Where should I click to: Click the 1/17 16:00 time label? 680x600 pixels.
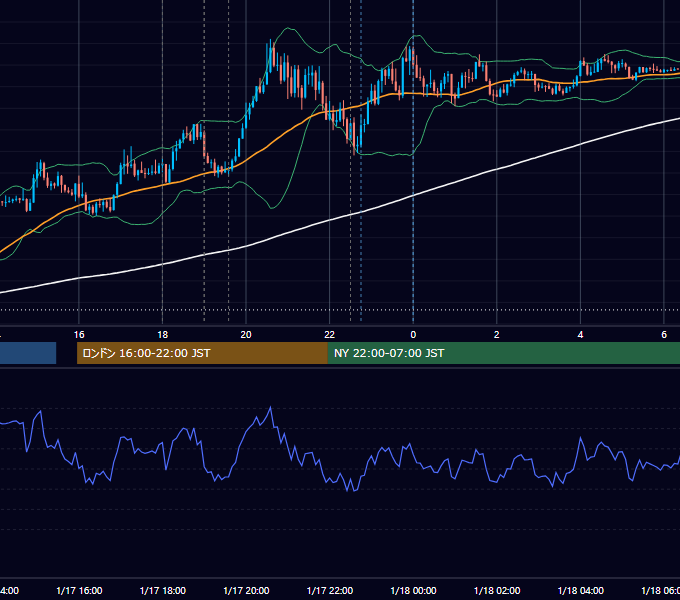(79, 590)
